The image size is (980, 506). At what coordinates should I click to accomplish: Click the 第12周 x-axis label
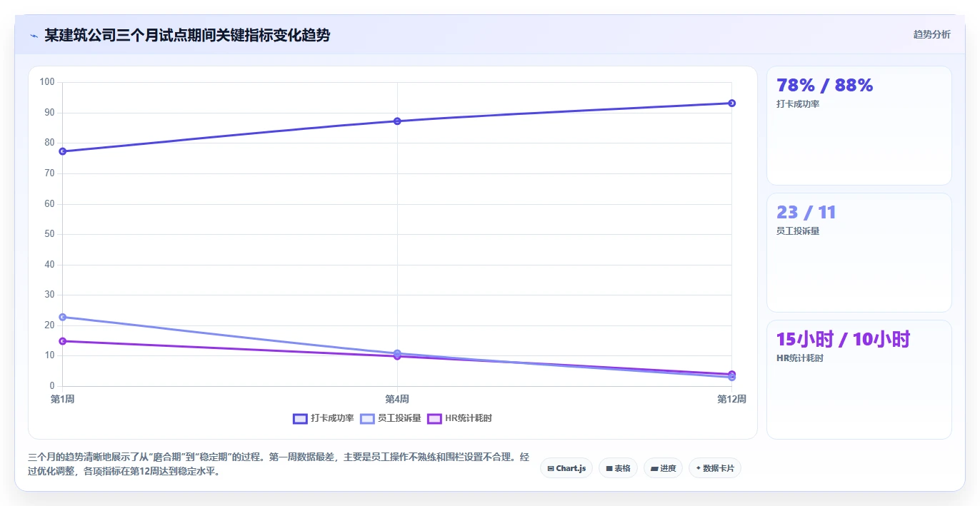731,399
